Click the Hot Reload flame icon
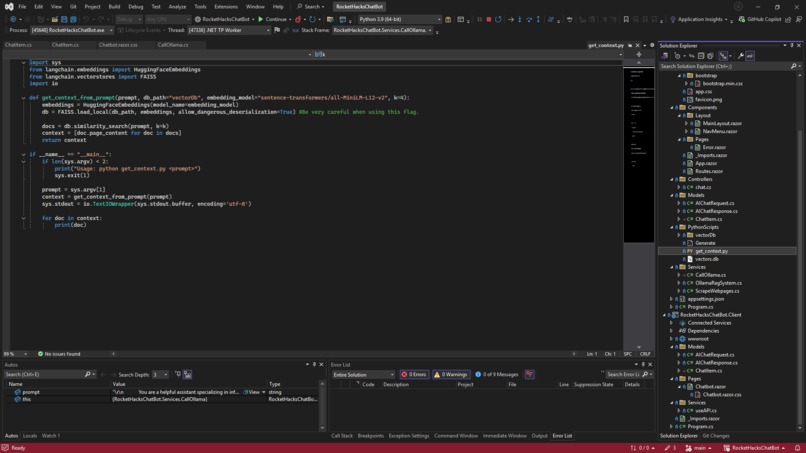This screenshot has width=806, height=453. tap(298, 19)
